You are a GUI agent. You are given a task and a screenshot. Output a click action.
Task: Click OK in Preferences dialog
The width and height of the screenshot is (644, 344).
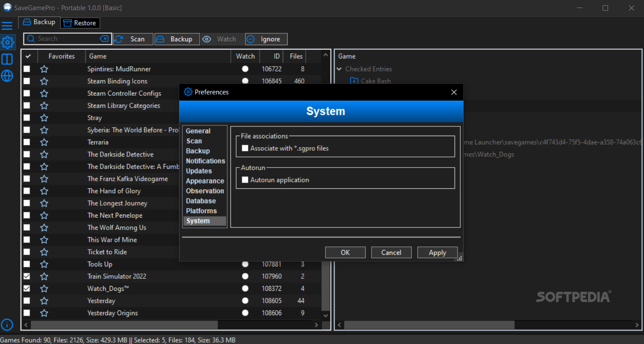pos(345,252)
